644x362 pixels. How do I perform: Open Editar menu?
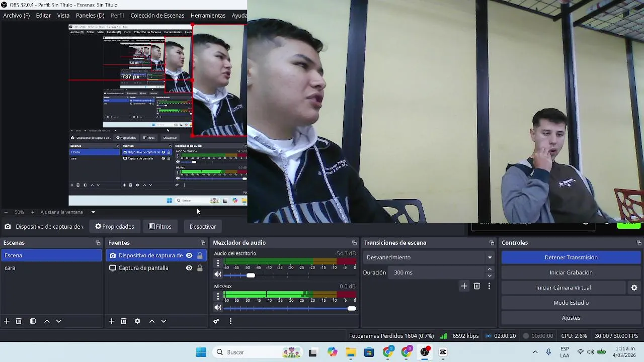click(43, 16)
